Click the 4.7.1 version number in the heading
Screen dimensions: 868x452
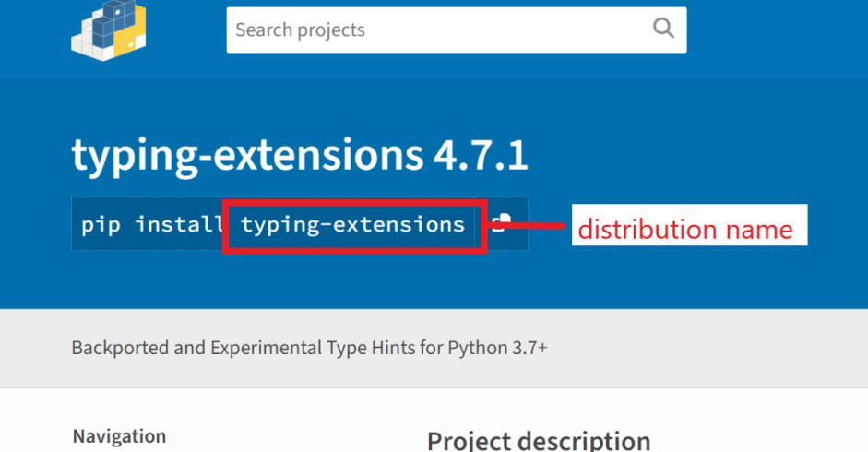[x=481, y=155]
